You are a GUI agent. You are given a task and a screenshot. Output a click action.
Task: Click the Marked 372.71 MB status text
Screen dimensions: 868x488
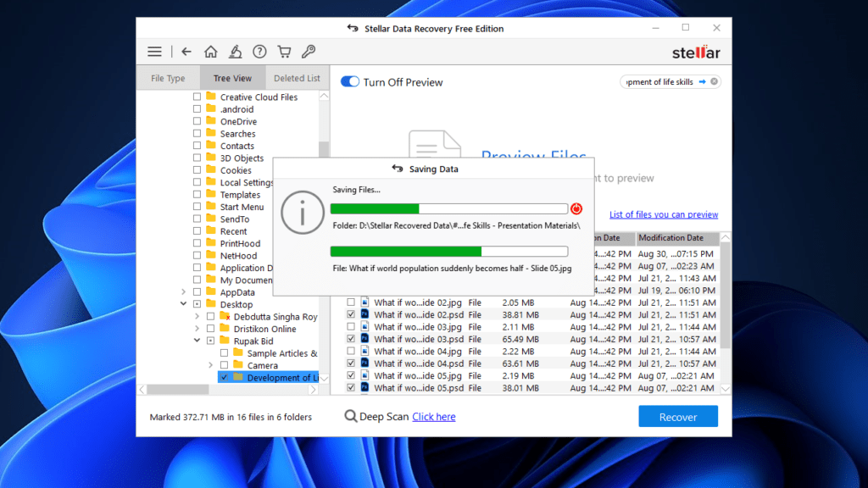click(x=231, y=417)
